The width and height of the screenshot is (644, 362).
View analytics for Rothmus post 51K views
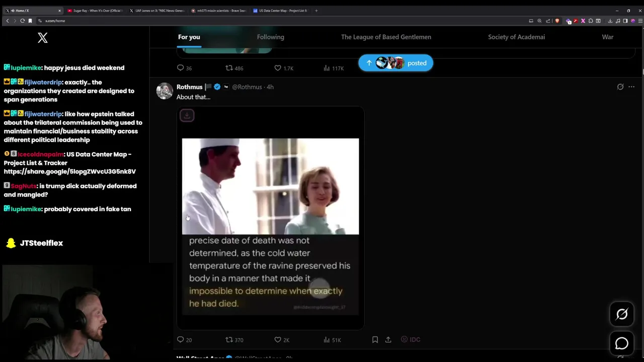[332, 340]
